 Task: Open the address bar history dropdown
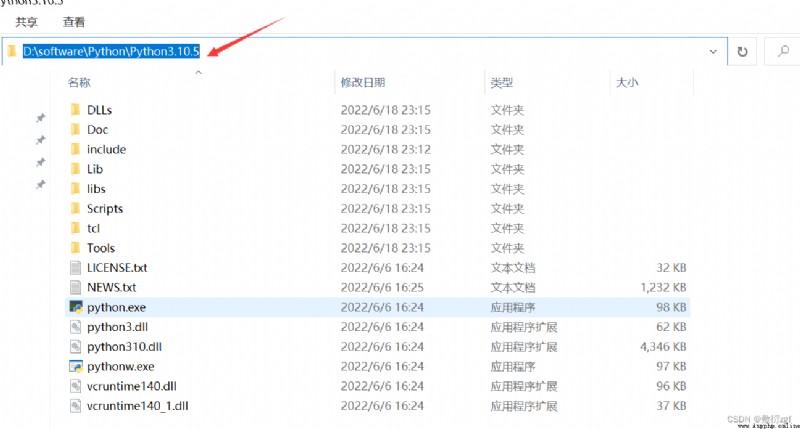point(713,52)
